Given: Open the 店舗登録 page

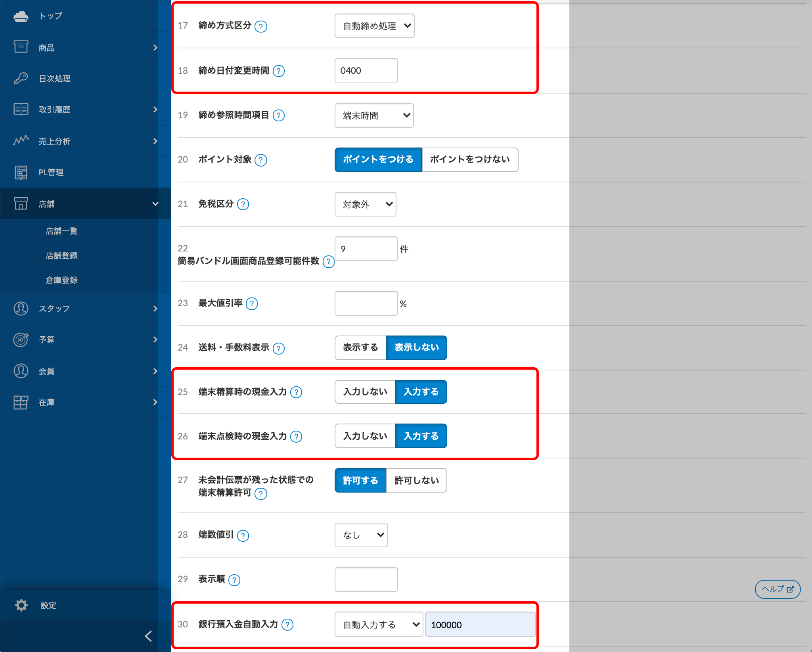Looking at the screenshot, I should click(x=61, y=256).
